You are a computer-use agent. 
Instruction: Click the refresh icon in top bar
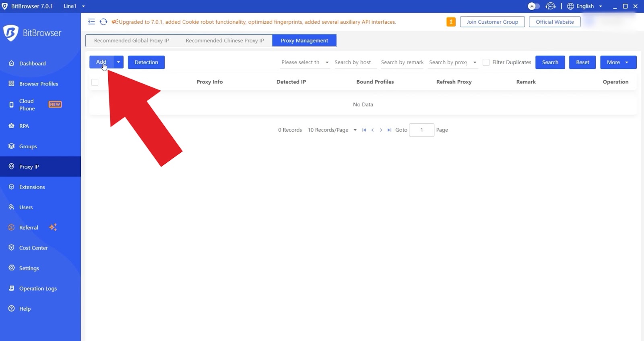tap(103, 22)
